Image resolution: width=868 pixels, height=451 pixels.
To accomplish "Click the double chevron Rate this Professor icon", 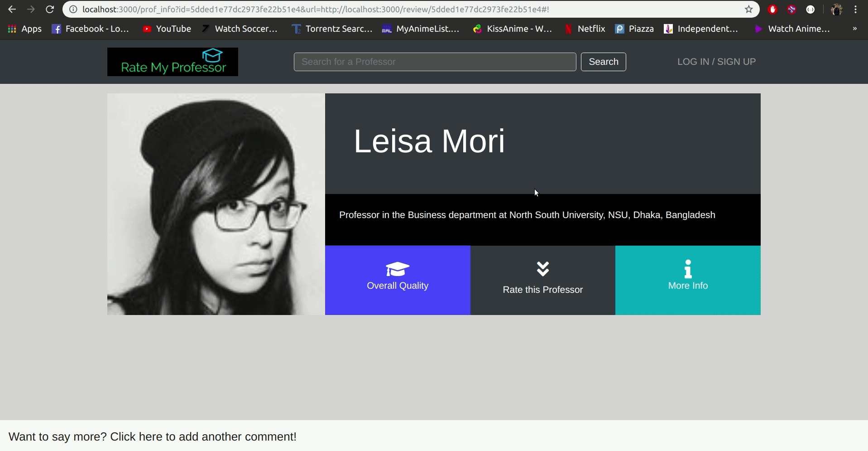I will point(542,269).
